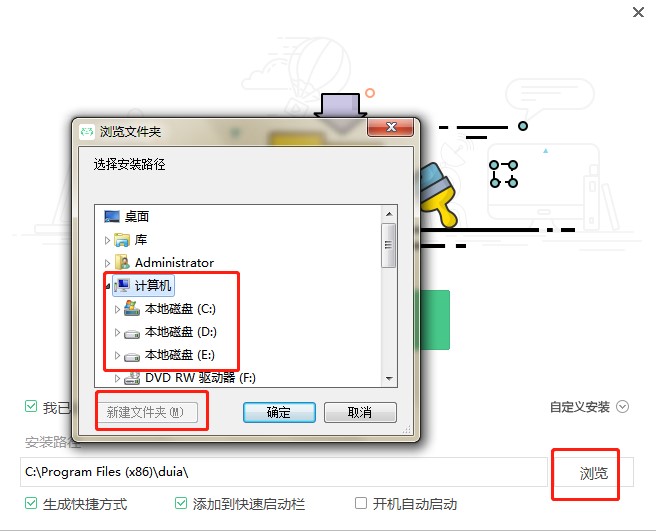Click the 取消 button
Screen dimensions: 656x531
[x=360, y=413]
